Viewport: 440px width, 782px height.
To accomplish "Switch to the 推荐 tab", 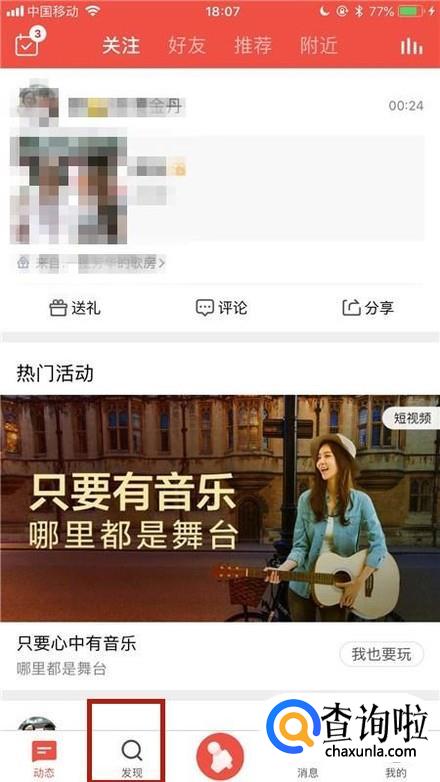I will [253, 46].
